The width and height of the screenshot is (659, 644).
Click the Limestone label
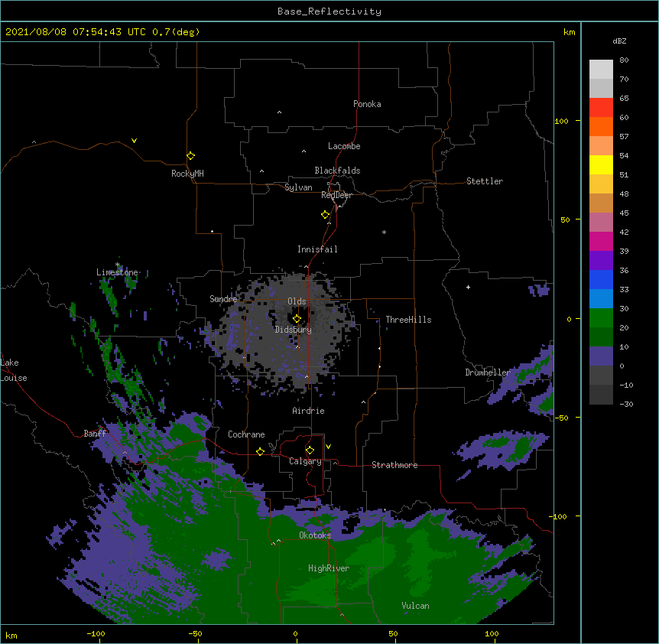click(117, 272)
